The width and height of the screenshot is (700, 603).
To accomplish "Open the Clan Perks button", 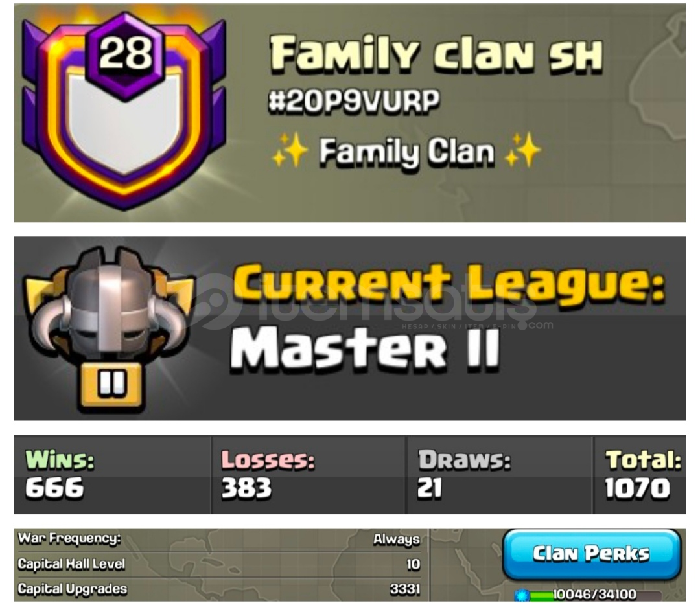I will point(592,554).
